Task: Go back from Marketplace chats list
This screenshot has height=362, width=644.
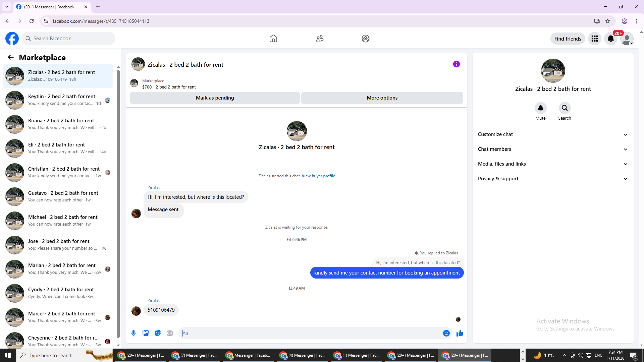Action: [11, 58]
